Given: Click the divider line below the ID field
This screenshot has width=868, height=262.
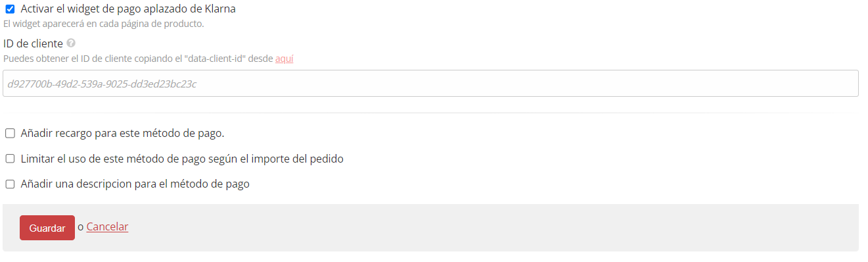Looking at the screenshot, I should [x=430, y=113].
